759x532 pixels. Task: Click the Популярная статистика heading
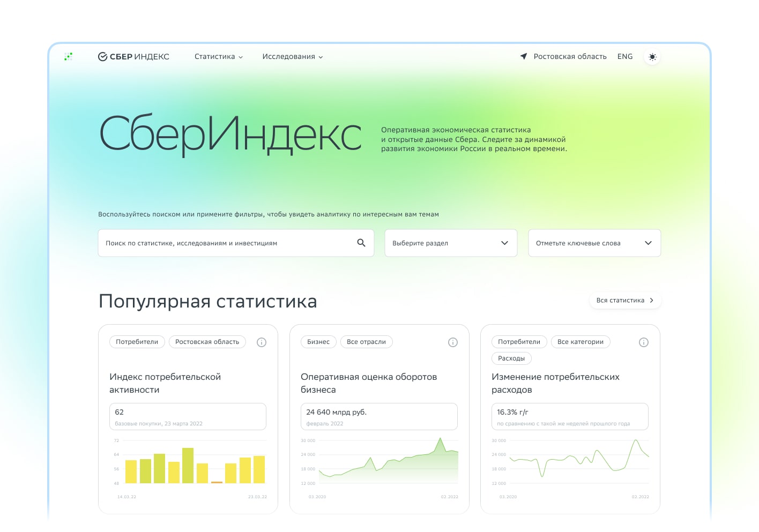[x=208, y=301]
